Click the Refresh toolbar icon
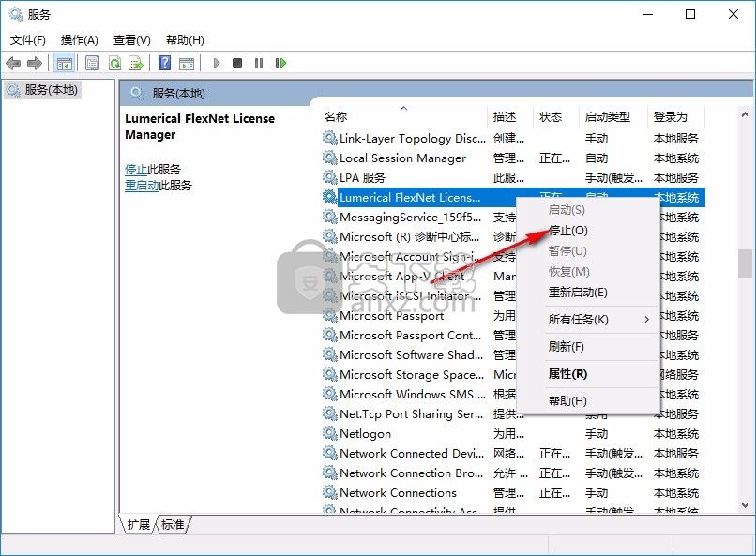 114,63
